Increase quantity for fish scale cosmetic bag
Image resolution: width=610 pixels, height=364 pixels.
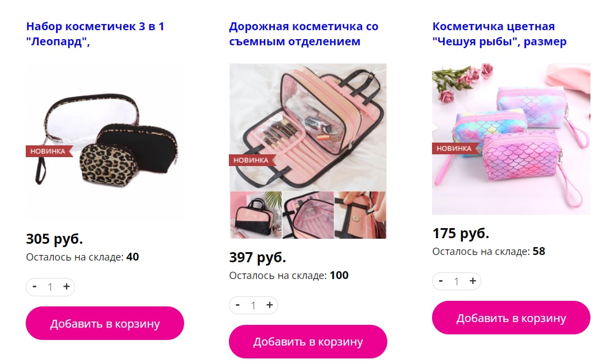(473, 281)
